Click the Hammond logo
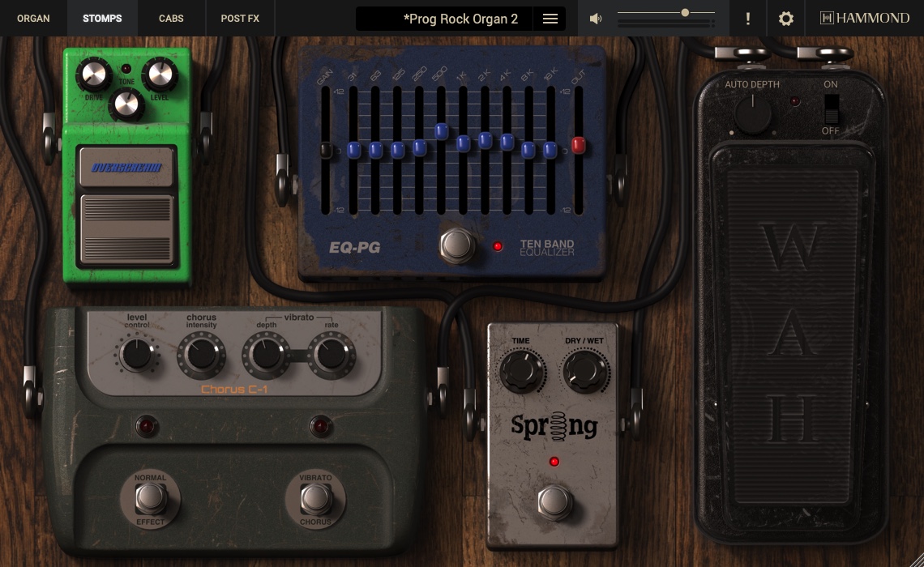924x567 pixels. pos(865,19)
